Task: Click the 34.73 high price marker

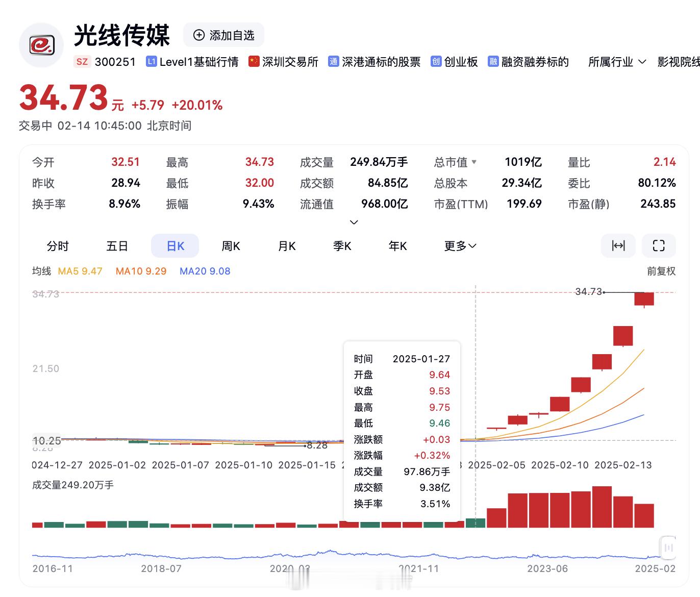Action: 589,292
